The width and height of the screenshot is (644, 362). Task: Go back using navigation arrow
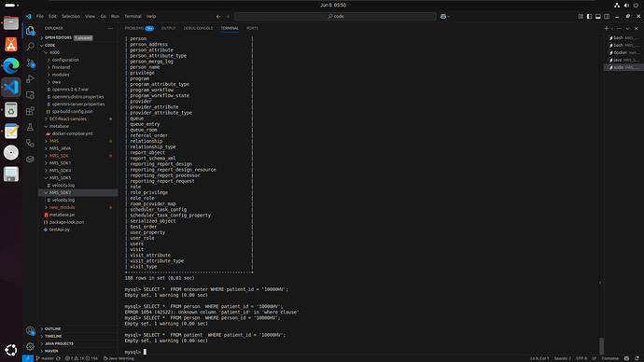(x=218, y=17)
